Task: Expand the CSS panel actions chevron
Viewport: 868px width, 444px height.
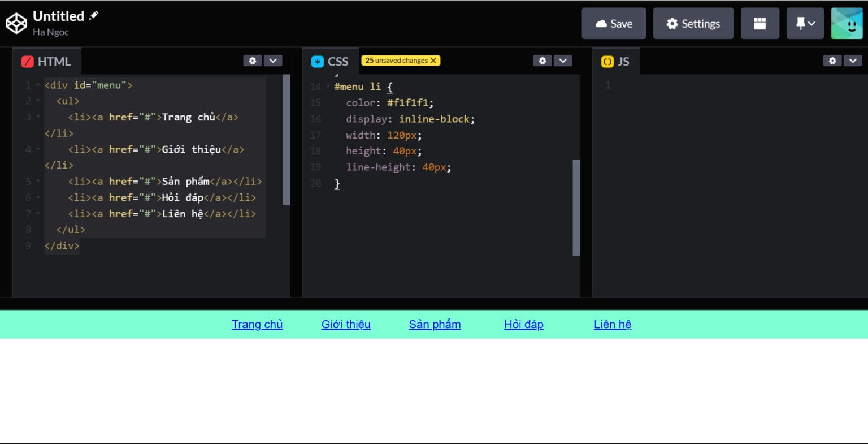Action: click(562, 61)
